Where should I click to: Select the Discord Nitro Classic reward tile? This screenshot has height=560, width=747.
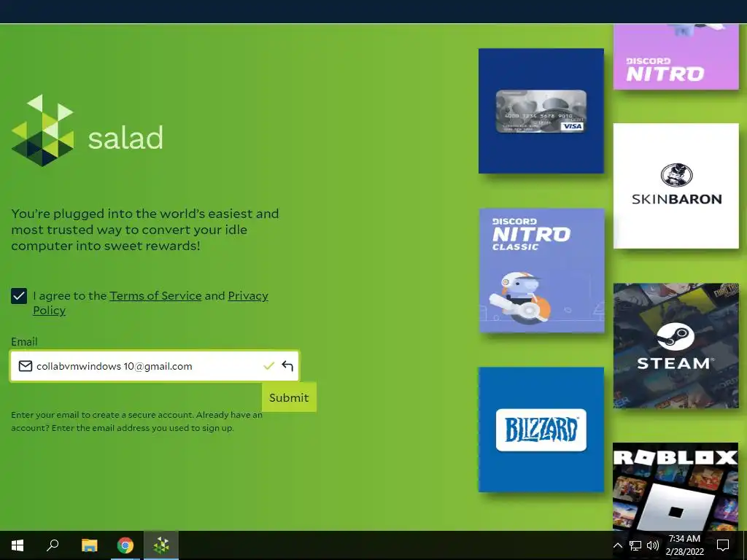click(x=542, y=271)
